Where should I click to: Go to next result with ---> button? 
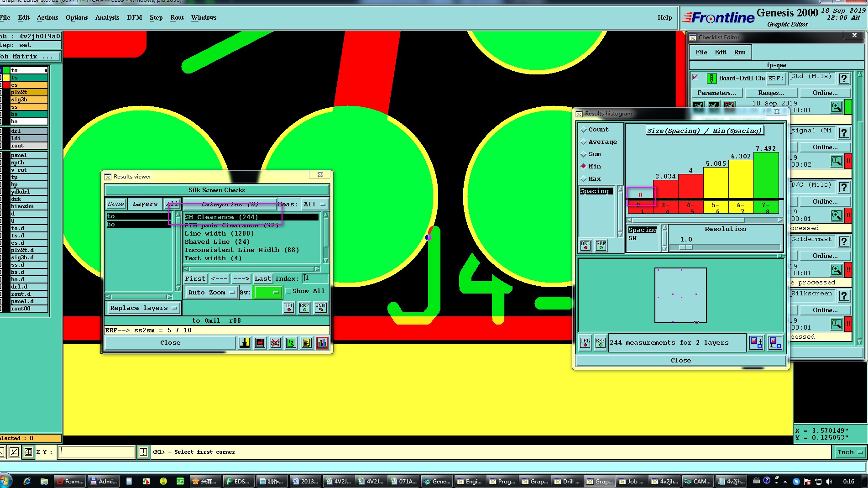pos(241,278)
